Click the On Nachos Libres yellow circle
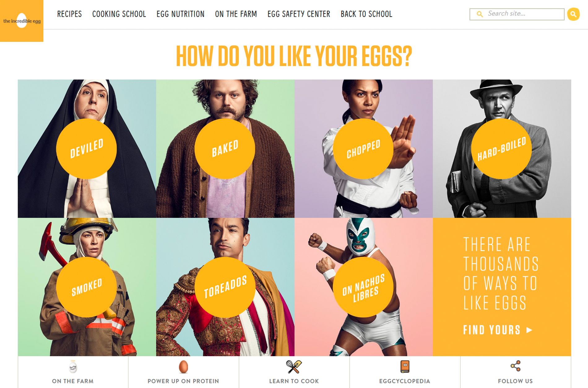This screenshot has width=588, height=388. (364, 287)
